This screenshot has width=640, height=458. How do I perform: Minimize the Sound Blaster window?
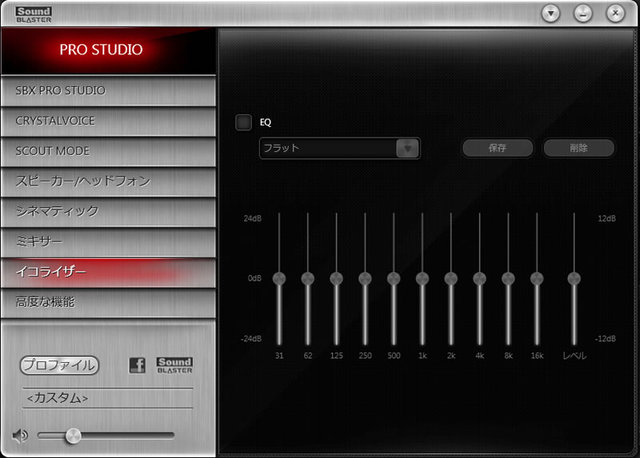pos(583,13)
